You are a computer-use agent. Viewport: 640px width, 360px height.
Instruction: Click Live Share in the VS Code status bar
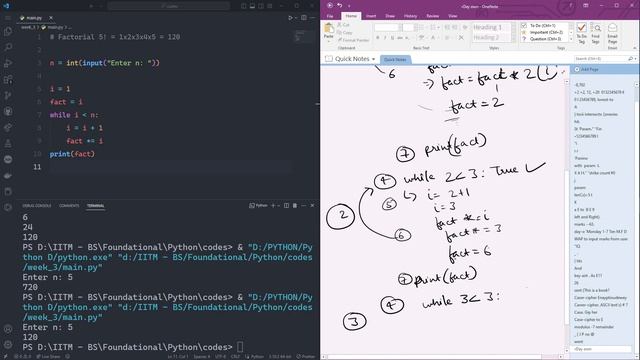[x=48, y=357]
